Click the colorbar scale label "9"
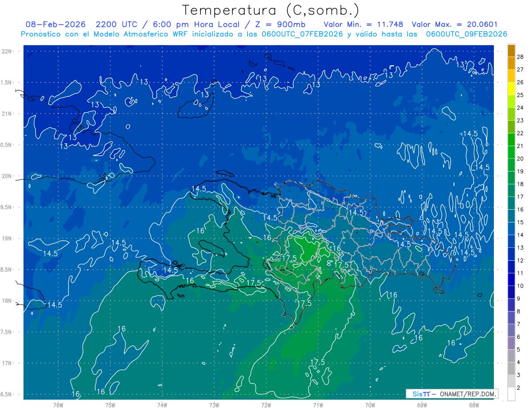 pos(519,299)
